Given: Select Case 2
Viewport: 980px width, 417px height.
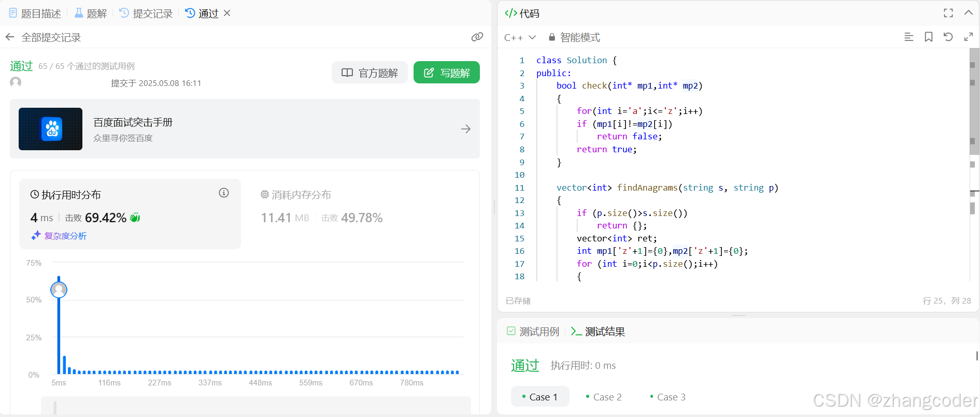Looking at the screenshot, I should pos(604,397).
